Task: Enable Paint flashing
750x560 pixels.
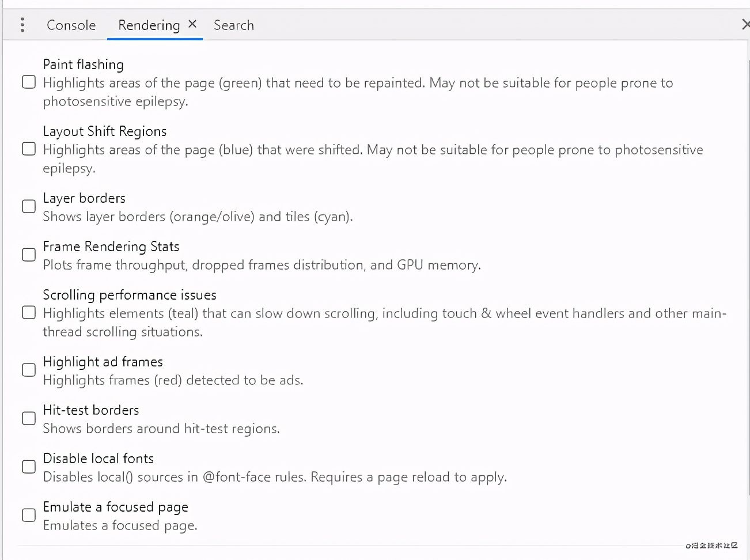Action: tap(28, 82)
